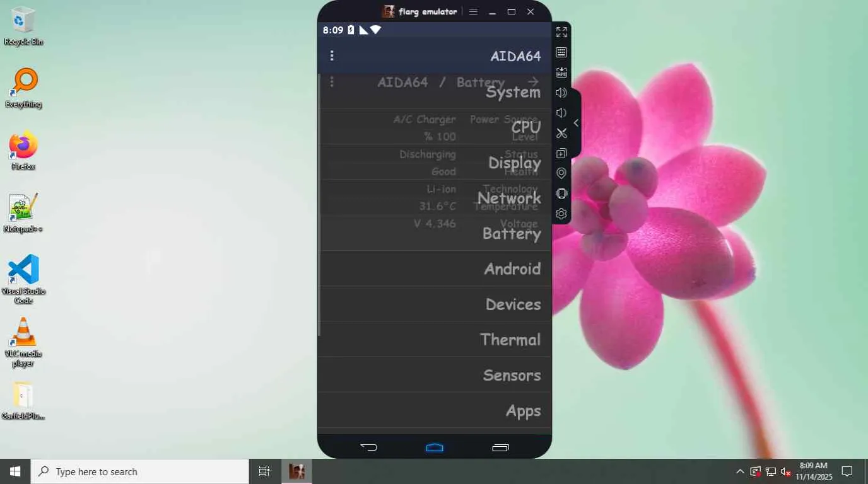868x484 pixels.
Task: Open the location pin tool
Action: 561,173
